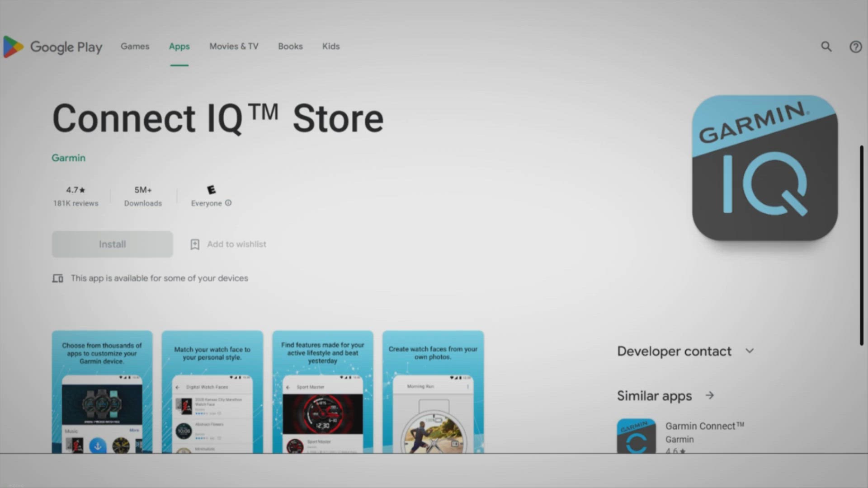Open the help question mark icon
This screenshot has height=488, width=868.
click(855, 47)
